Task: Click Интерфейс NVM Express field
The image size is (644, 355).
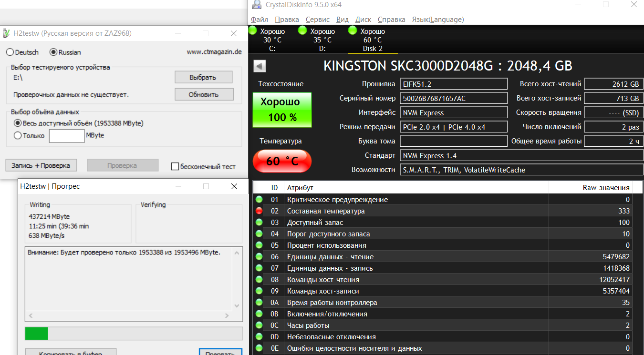Action: [x=454, y=112]
